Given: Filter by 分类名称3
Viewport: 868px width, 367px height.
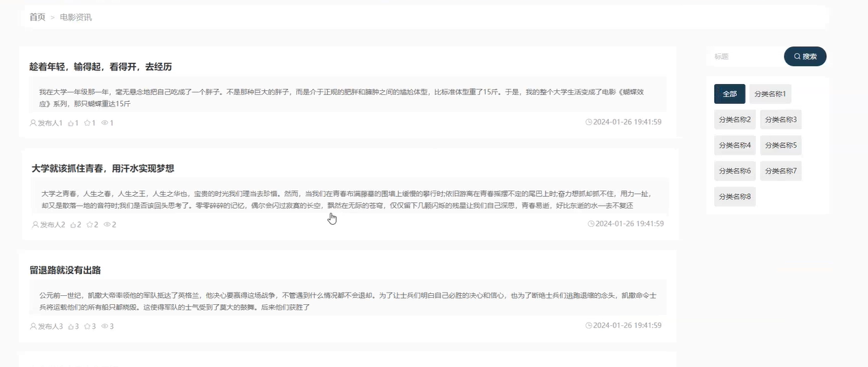Looking at the screenshot, I should pos(780,120).
